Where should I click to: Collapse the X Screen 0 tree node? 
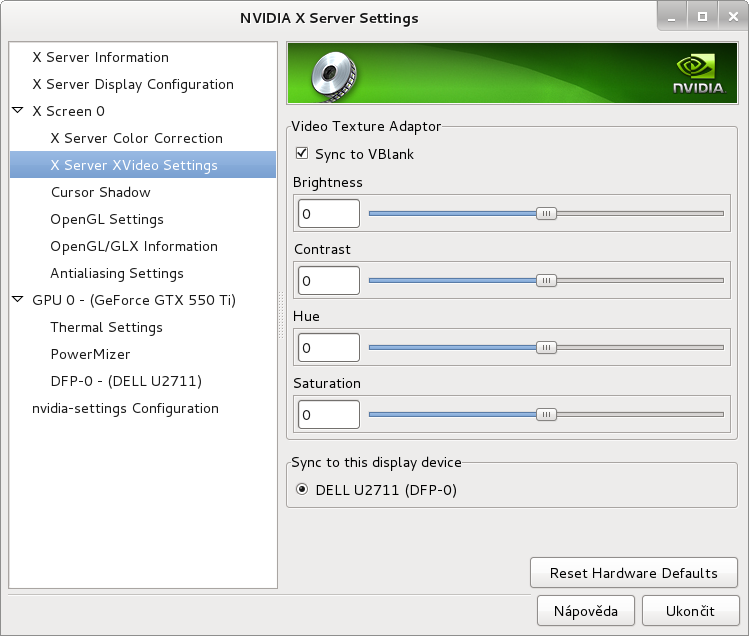18,110
